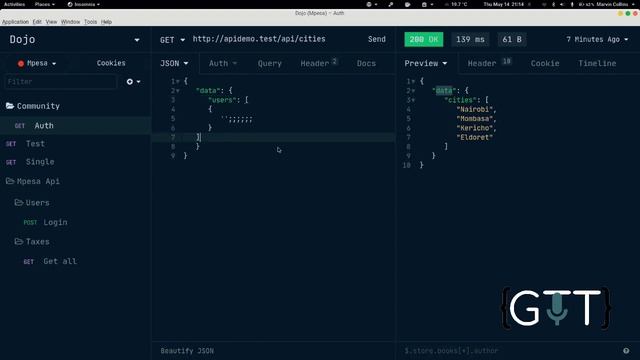Click "users" key in request body
The width and height of the screenshot is (640, 360).
click(x=222, y=100)
